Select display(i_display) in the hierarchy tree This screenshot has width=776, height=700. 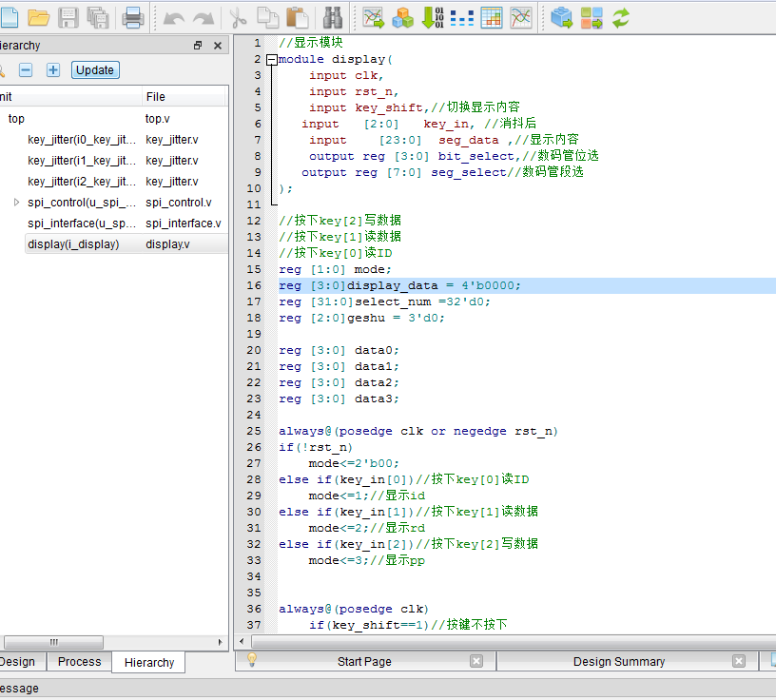(73, 244)
